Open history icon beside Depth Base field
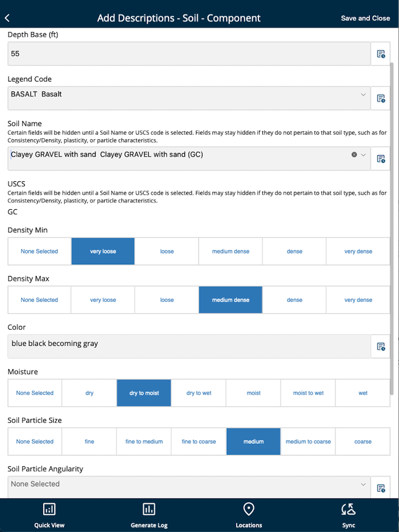The height and width of the screenshot is (532, 399). point(381,54)
